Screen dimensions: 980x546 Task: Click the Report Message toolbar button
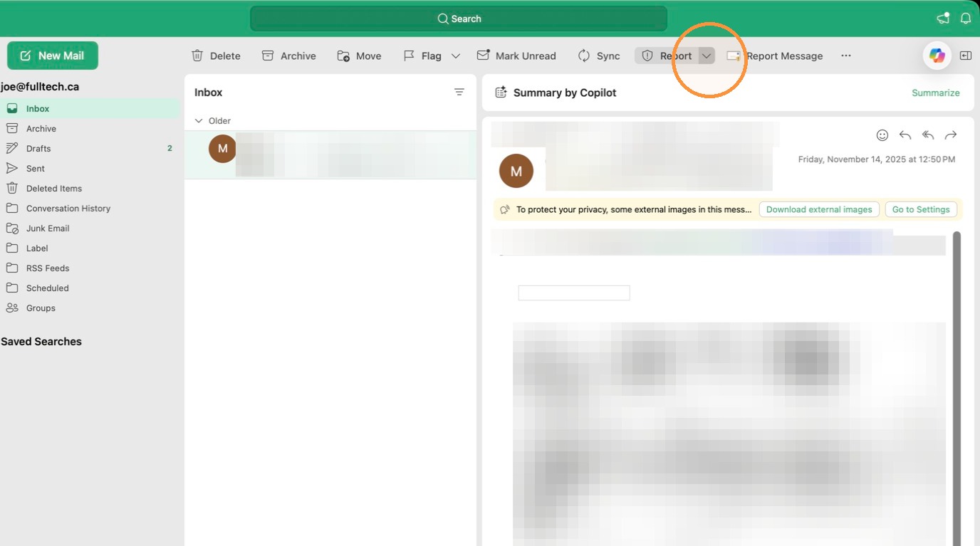coord(775,56)
